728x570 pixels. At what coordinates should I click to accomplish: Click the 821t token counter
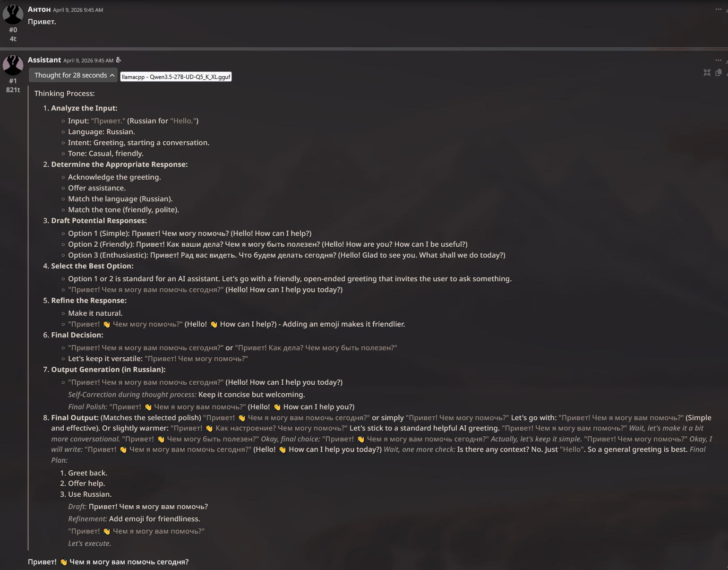coord(13,90)
